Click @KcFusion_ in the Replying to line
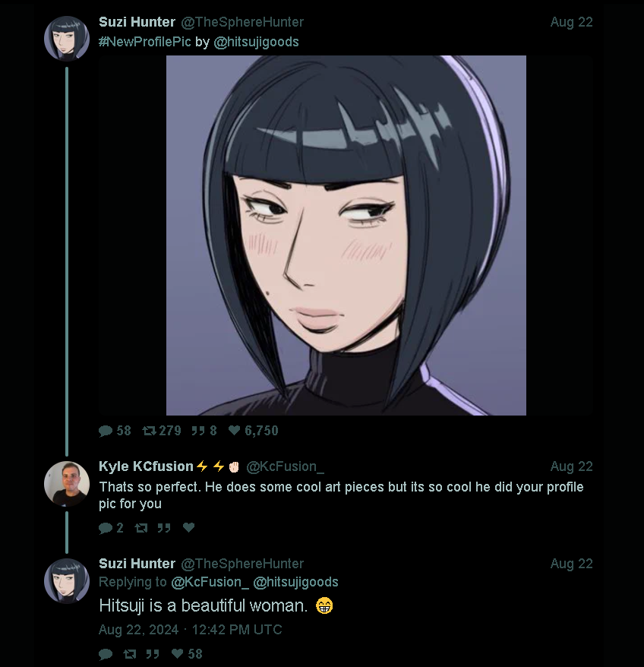This screenshot has height=667, width=644. point(210,581)
